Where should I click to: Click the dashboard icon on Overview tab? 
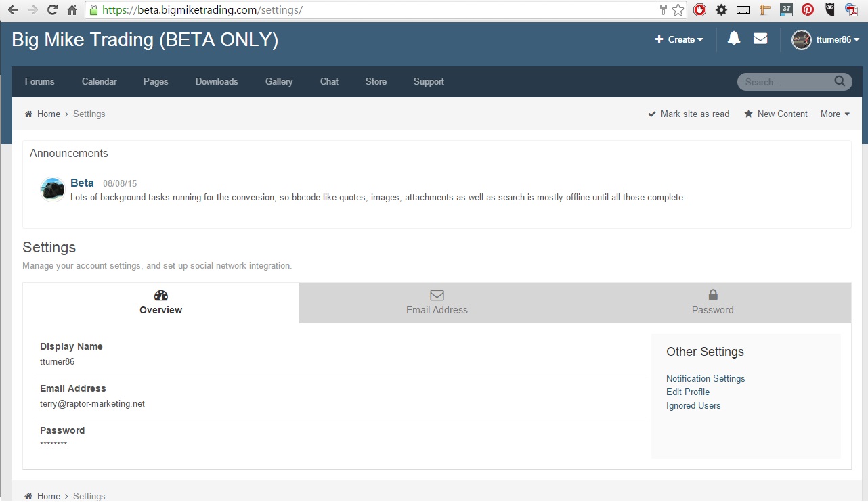[x=161, y=295]
